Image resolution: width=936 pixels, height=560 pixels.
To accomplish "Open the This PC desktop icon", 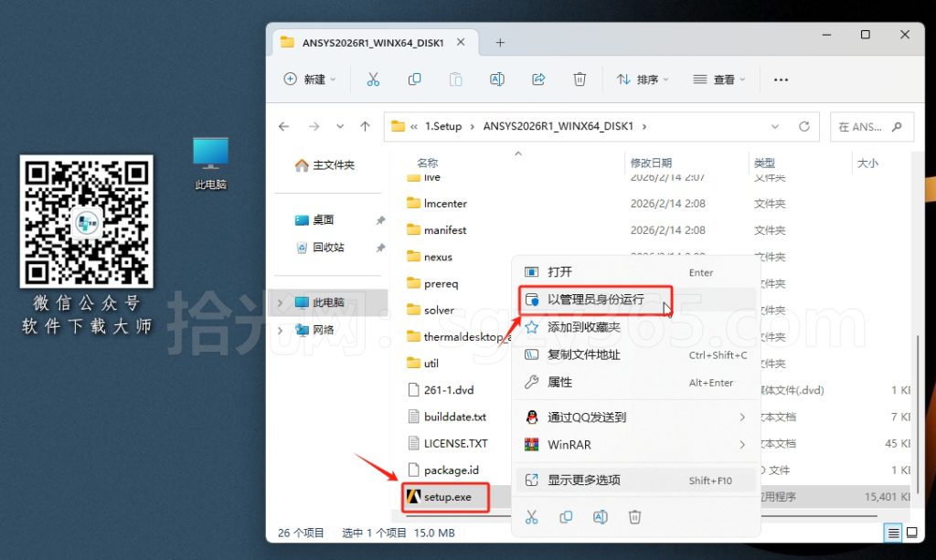I will click(x=211, y=164).
